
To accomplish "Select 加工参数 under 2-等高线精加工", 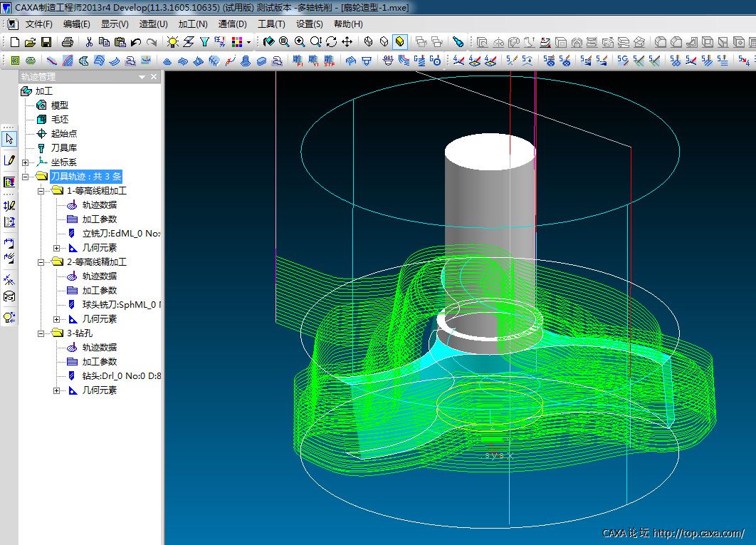I will 100,291.
